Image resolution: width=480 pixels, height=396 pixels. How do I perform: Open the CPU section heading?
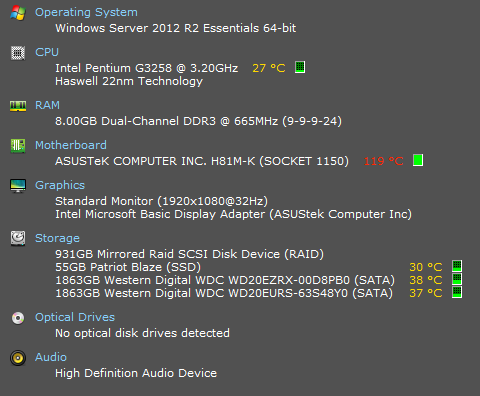[x=47, y=52]
